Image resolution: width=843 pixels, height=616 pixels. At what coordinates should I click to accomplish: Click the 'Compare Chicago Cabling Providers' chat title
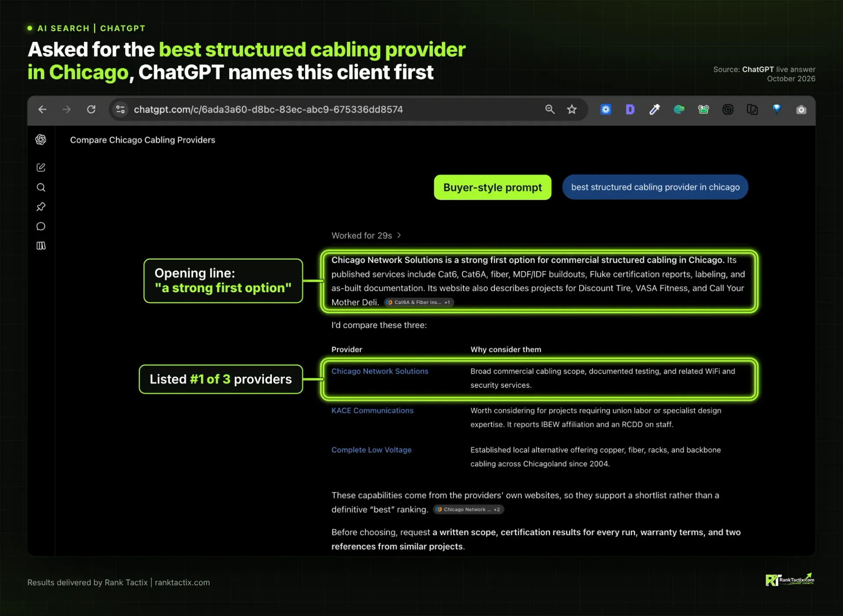coord(143,140)
